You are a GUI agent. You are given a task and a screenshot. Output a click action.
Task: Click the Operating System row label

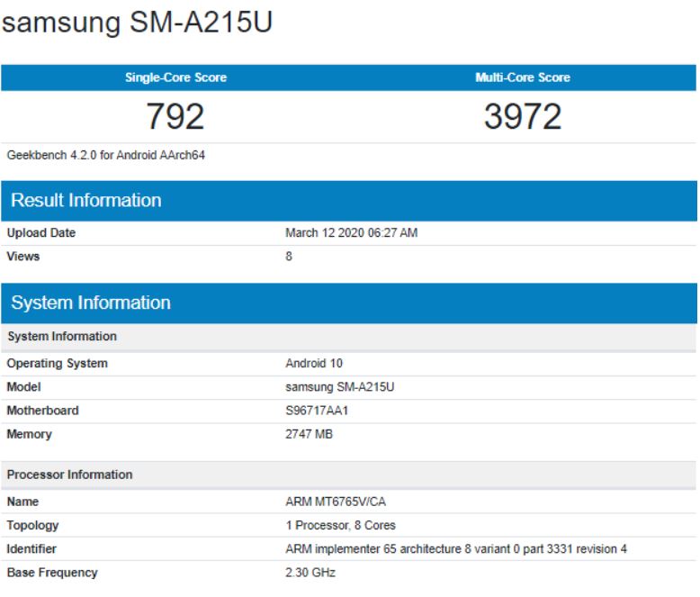click(58, 364)
